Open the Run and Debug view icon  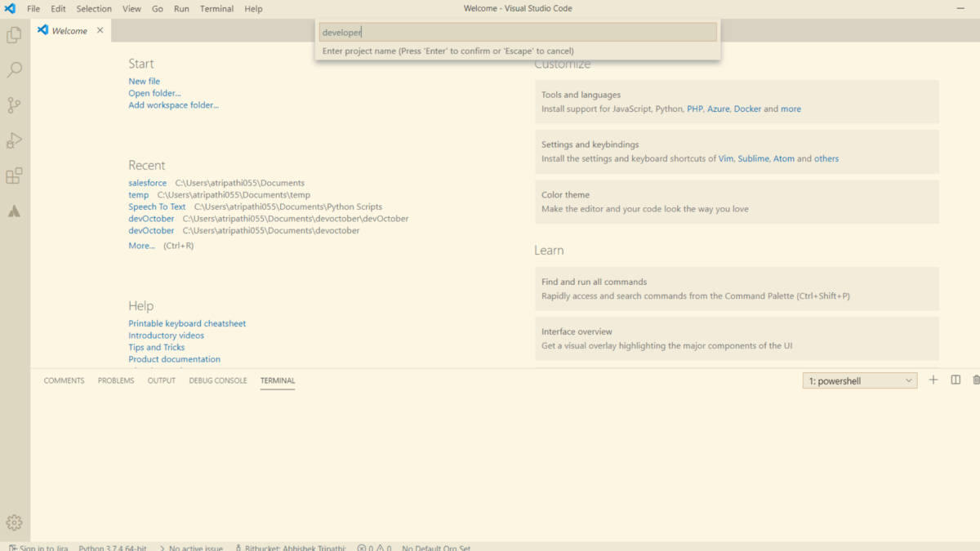click(x=14, y=140)
